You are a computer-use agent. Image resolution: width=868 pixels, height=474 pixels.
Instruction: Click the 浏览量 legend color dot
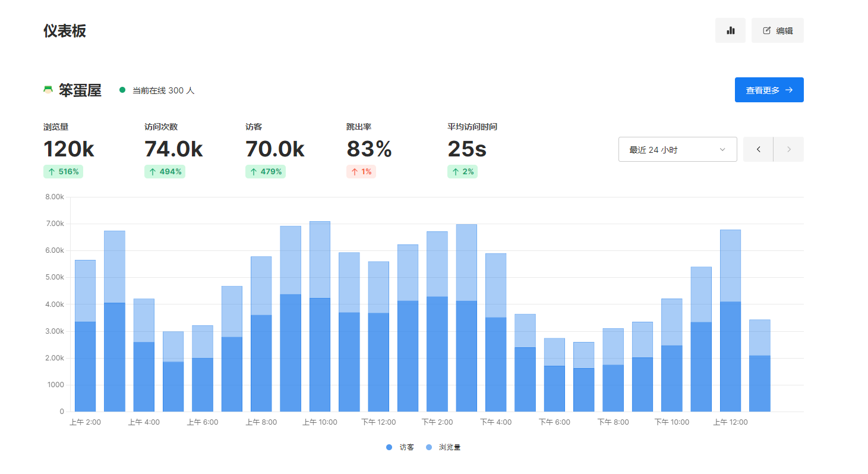pyautogui.click(x=430, y=447)
